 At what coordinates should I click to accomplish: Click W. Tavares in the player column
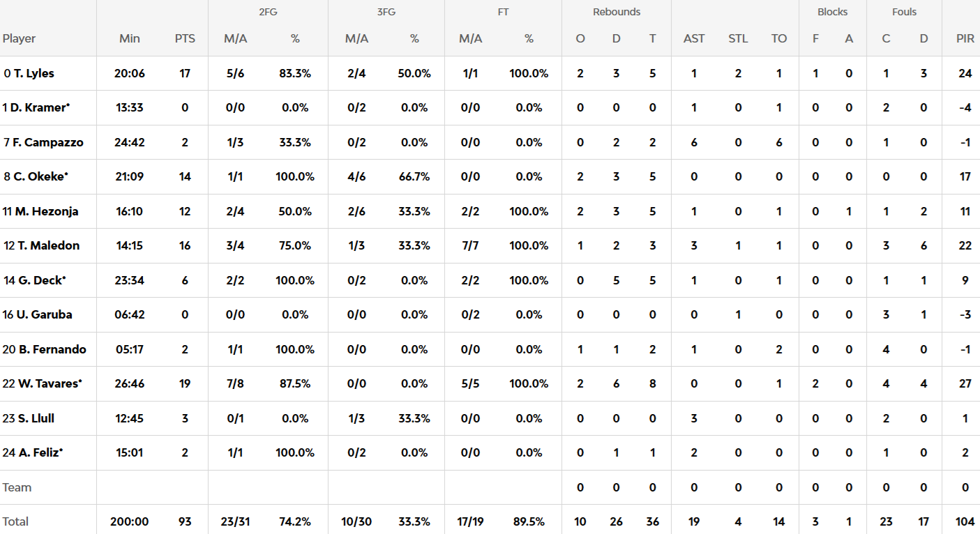(x=48, y=383)
